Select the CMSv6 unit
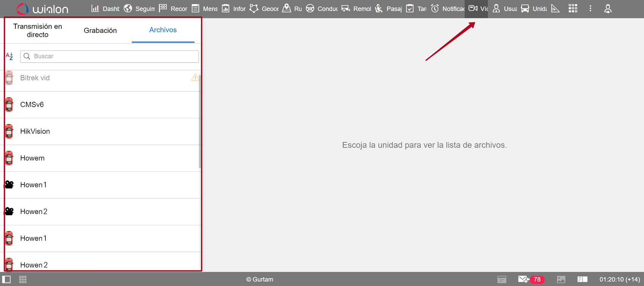 click(x=32, y=105)
